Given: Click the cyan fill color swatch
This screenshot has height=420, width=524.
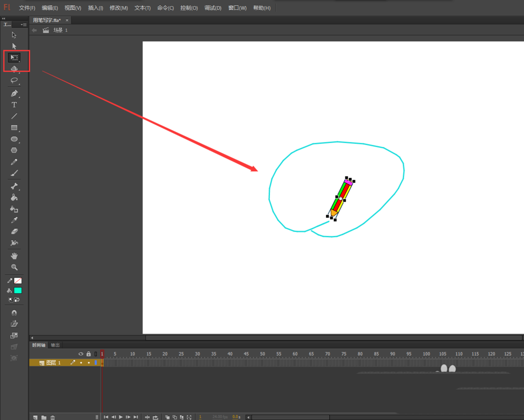Looking at the screenshot, I should [x=18, y=290].
